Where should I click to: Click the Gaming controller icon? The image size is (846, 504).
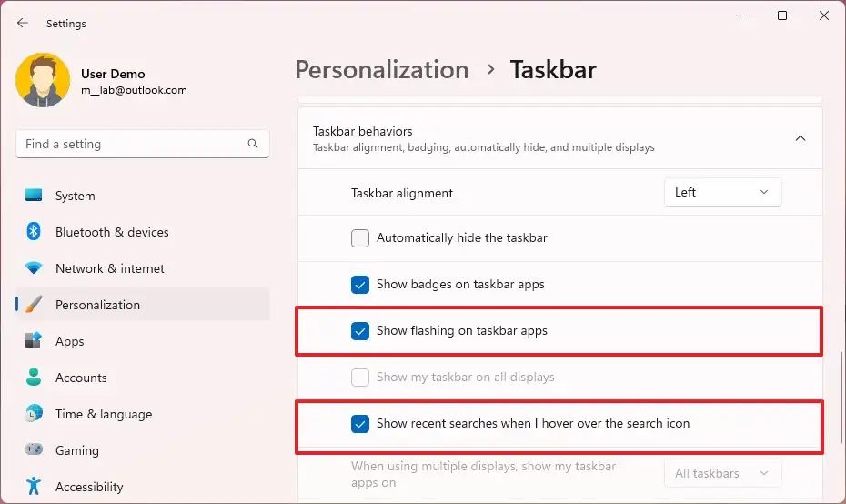click(x=34, y=450)
